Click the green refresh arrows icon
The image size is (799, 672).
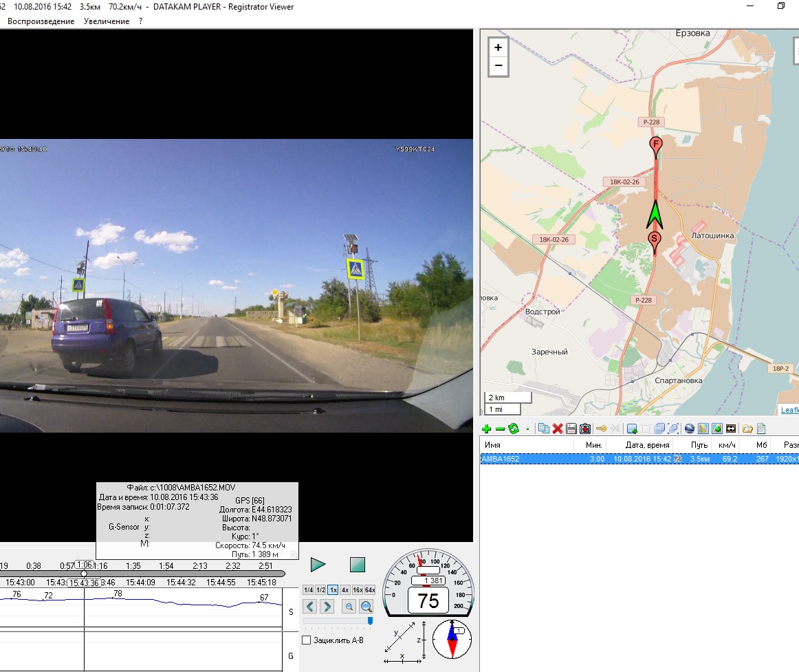click(513, 429)
